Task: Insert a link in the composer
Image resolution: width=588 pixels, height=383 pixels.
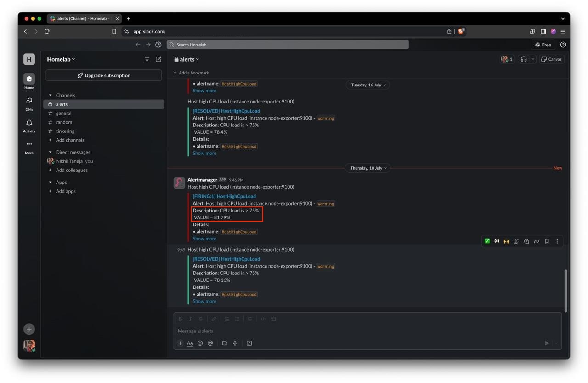Action: tap(214, 319)
